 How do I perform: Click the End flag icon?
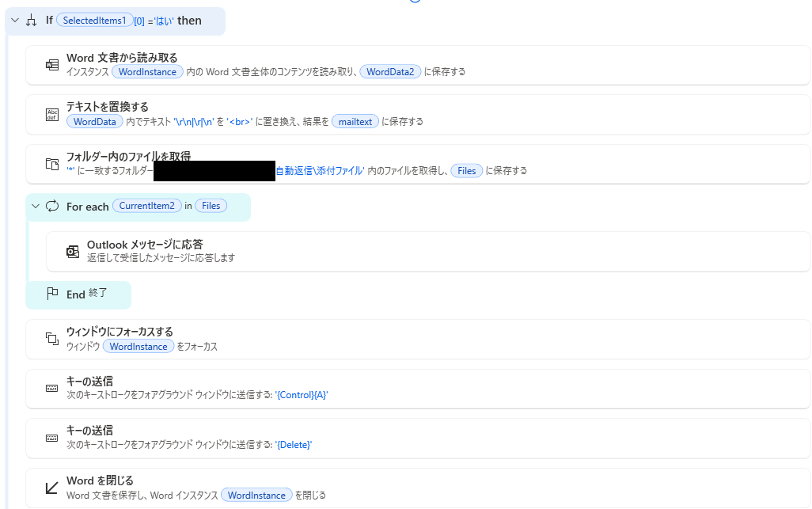coord(52,294)
